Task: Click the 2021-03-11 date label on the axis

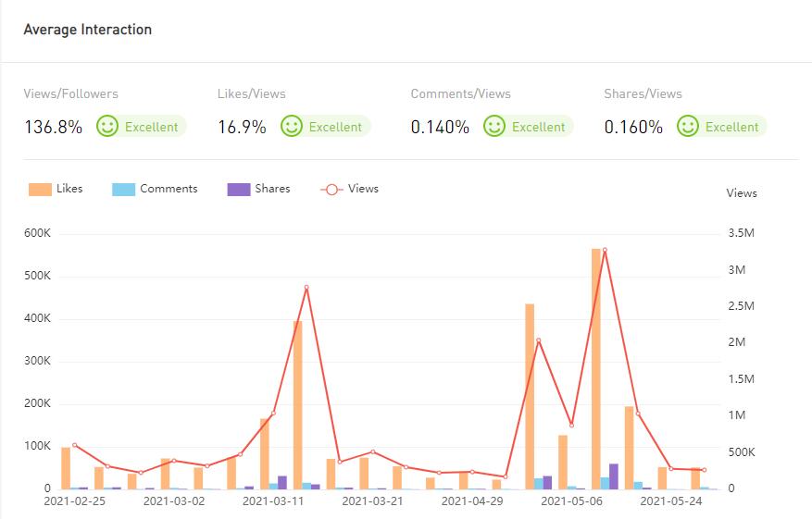Action: pyautogui.click(x=273, y=501)
